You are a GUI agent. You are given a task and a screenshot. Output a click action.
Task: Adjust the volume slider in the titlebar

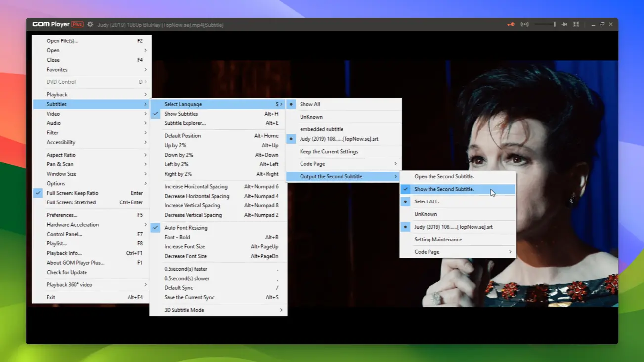coord(544,24)
